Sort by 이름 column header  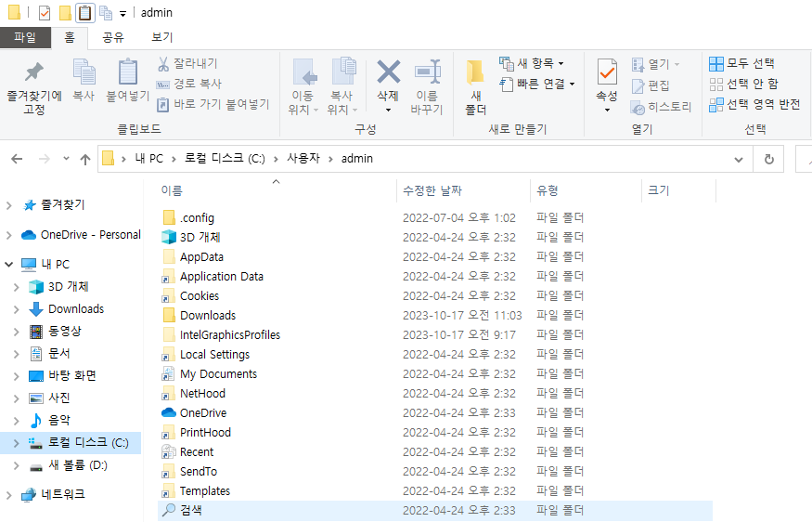(172, 190)
